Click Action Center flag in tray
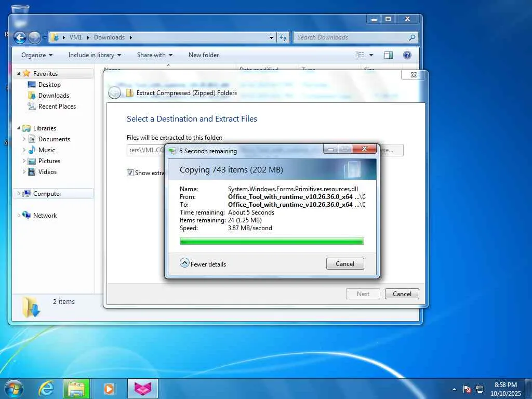The width and height of the screenshot is (532, 399). [x=467, y=389]
